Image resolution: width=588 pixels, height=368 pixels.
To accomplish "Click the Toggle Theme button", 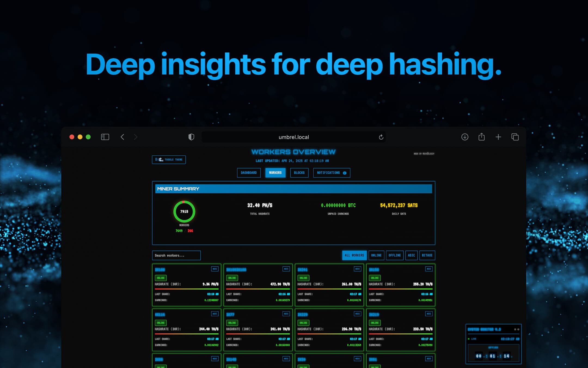I will (169, 160).
